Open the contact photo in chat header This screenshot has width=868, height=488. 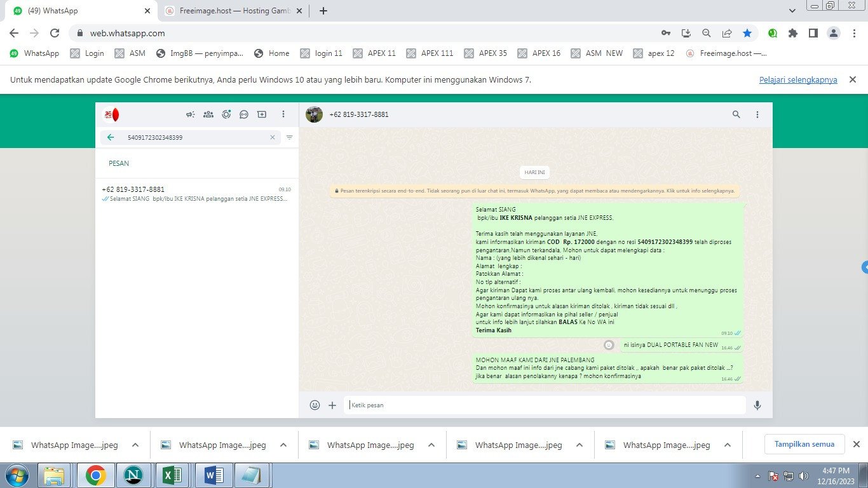pos(314,114)
